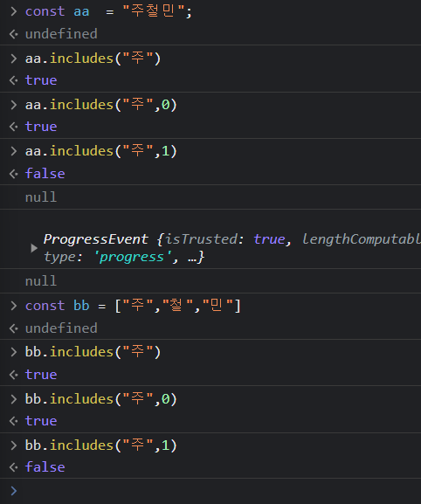The height and width of the screenshot is (504, 421).
Task: Click the empty console prompt input line
Action: [218, 491]
